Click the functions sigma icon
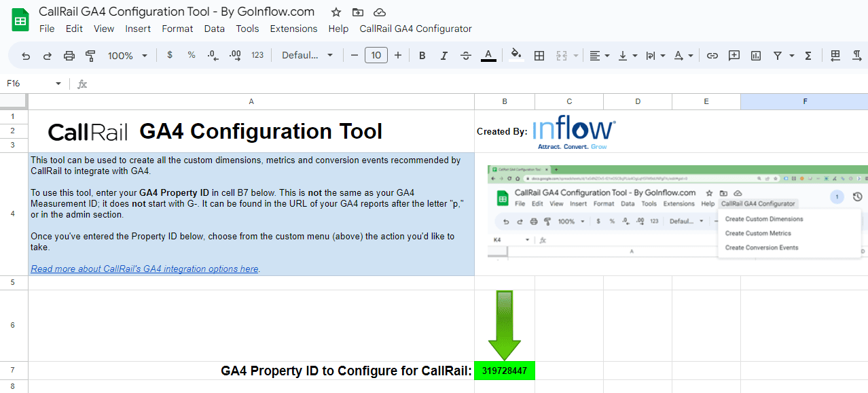Image resolution: width=868 pixels, height=393 pixels. point(808,56)
